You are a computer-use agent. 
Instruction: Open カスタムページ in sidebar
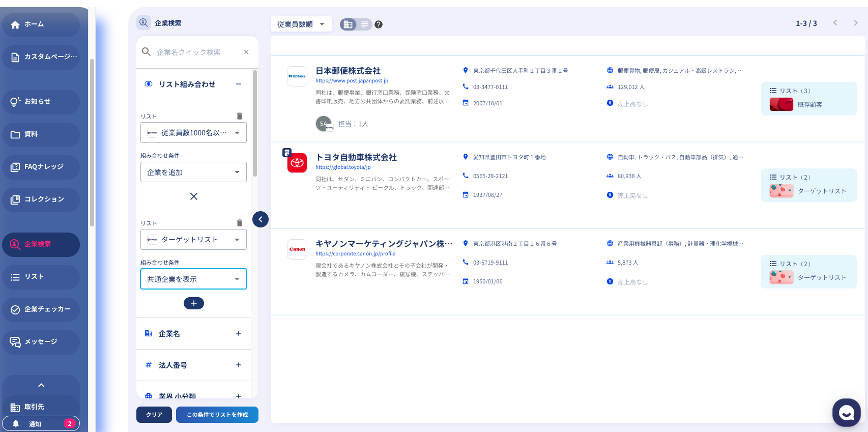(x=41, y=56)
